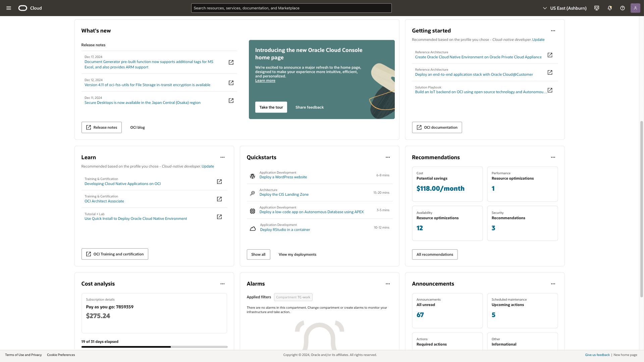Click the help question mark icon
This screenshot has height=362, width=644.
623,8
